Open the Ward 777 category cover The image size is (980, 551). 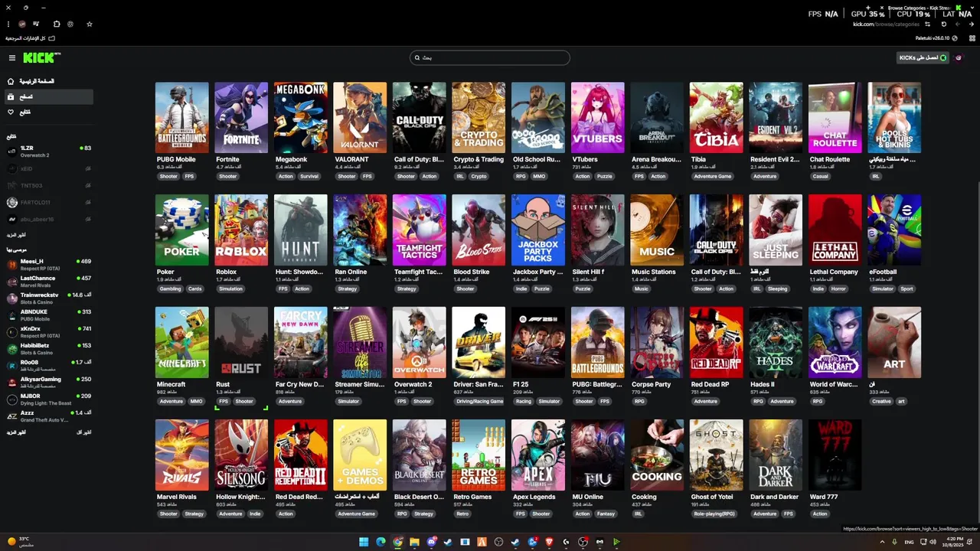click(x=835, y=455)
